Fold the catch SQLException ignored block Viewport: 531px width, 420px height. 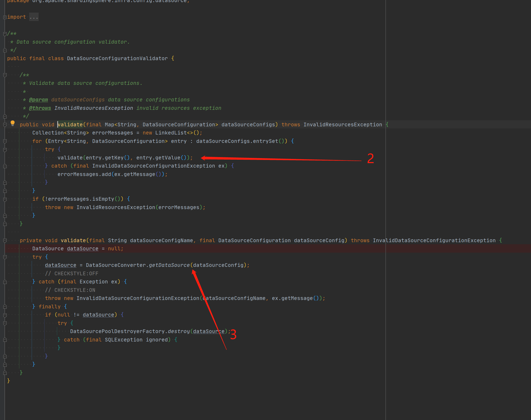pyautogui.click(x=5, y=340)
